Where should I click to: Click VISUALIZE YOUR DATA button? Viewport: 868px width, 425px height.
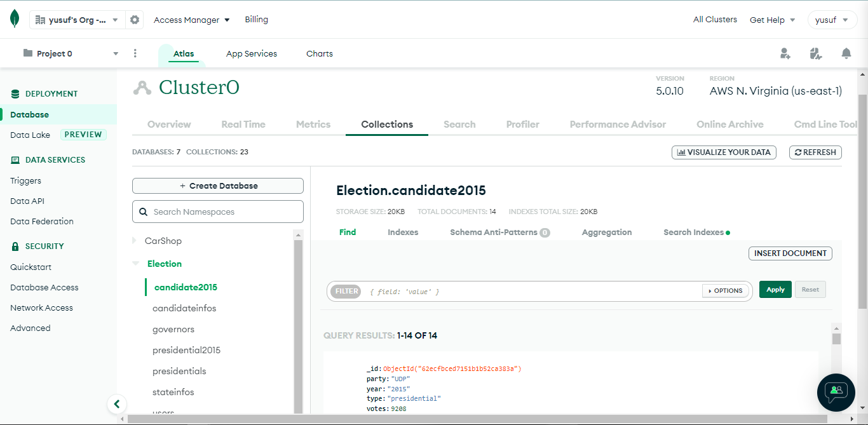(x=724, y=152)
